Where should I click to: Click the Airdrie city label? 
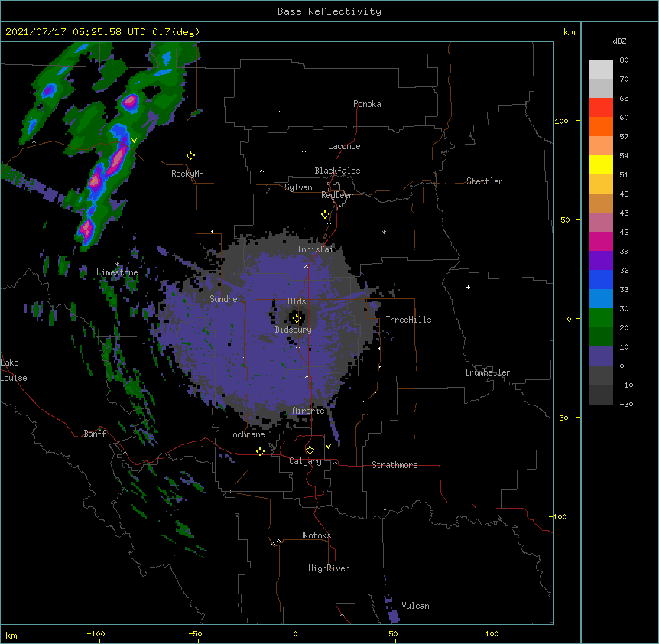[x=309, y=411]
